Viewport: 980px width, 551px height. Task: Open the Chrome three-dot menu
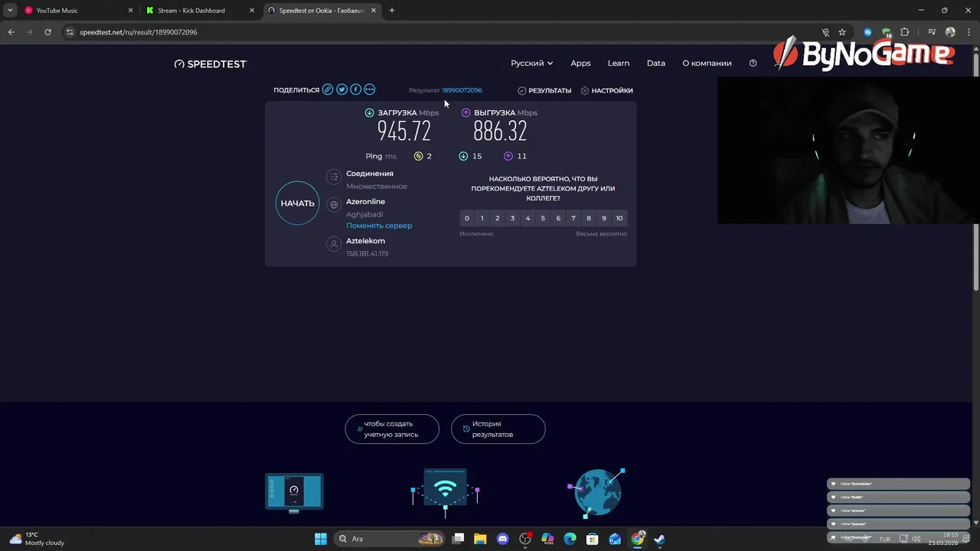point(969,32)
